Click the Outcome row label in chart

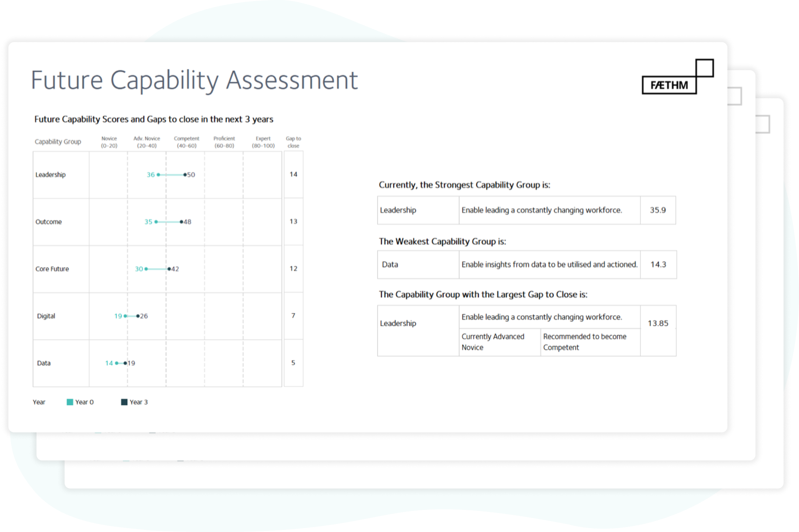click(48, 222)
